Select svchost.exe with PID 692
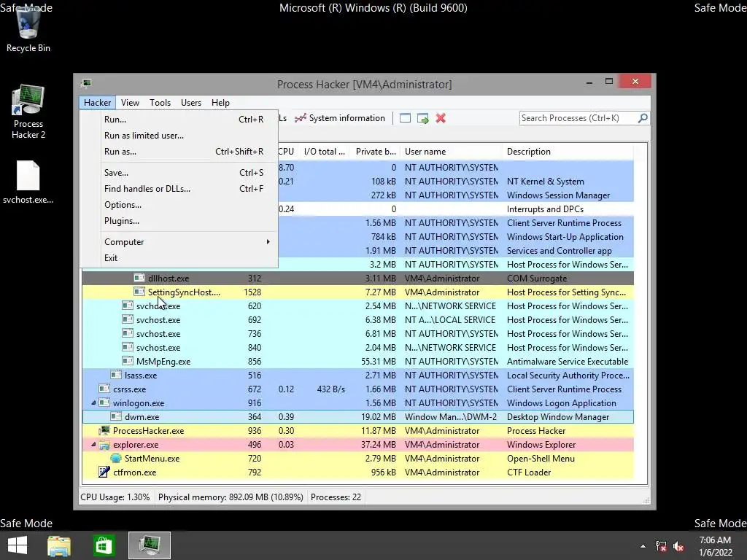This screenshot has height=560, width=747. click(357, 320)
